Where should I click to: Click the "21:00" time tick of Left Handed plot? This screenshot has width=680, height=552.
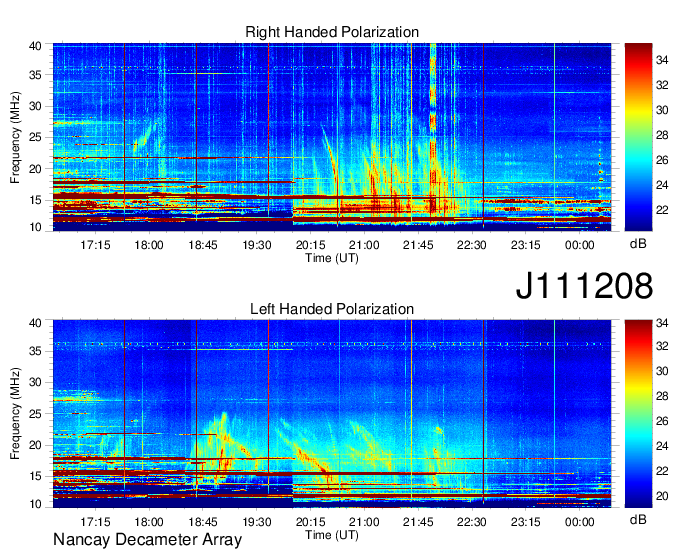coord(364,522)
